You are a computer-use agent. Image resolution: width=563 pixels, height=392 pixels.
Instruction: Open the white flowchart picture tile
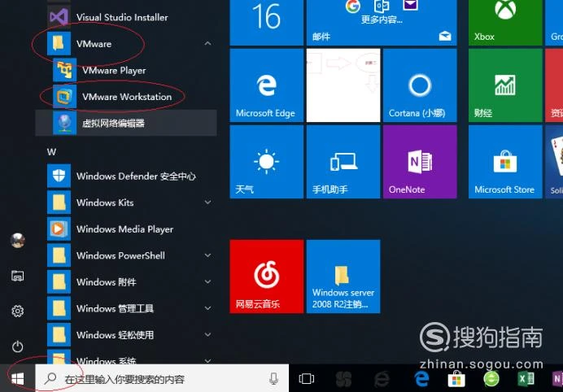click(343, 85)
